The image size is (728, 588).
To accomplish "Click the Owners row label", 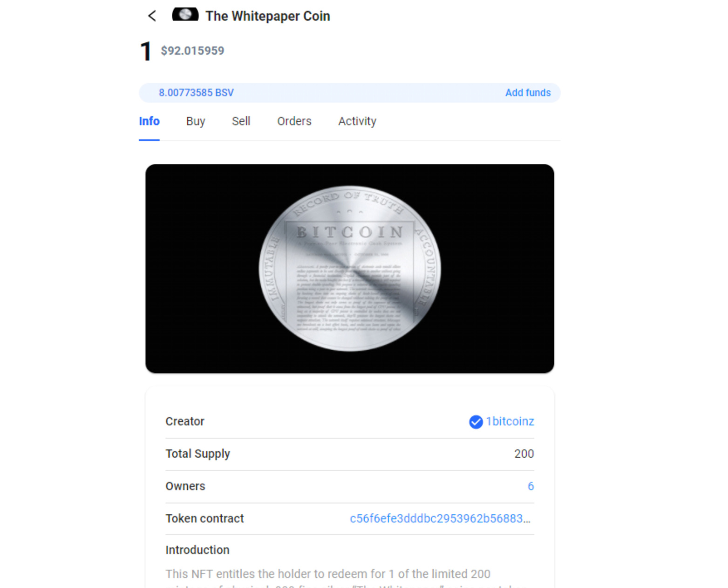I will coord(185,487).
